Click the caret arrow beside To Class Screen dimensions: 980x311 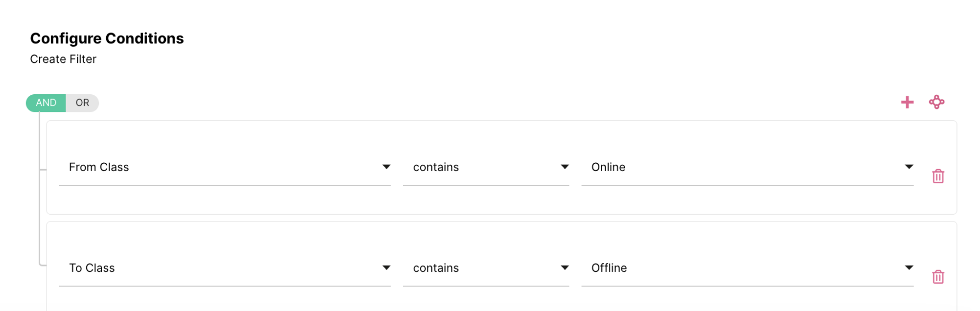pos(386,268)
